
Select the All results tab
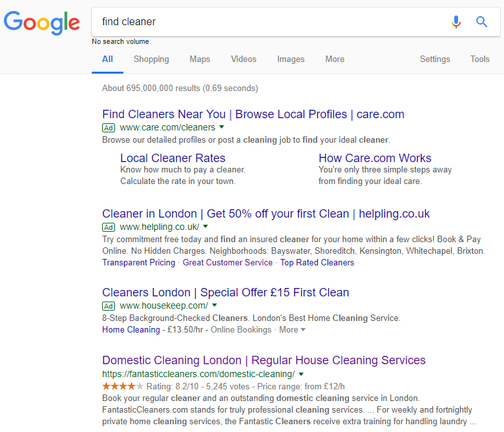(107, 59)
